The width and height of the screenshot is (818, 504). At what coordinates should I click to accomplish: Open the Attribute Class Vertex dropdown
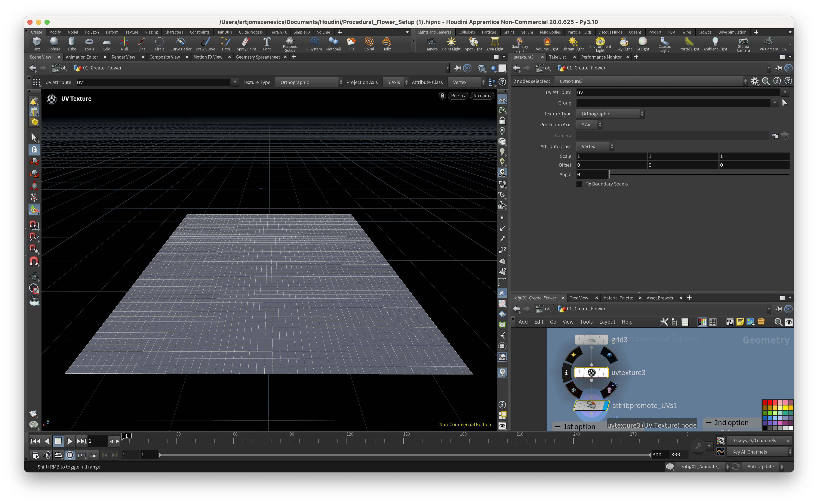595,146
